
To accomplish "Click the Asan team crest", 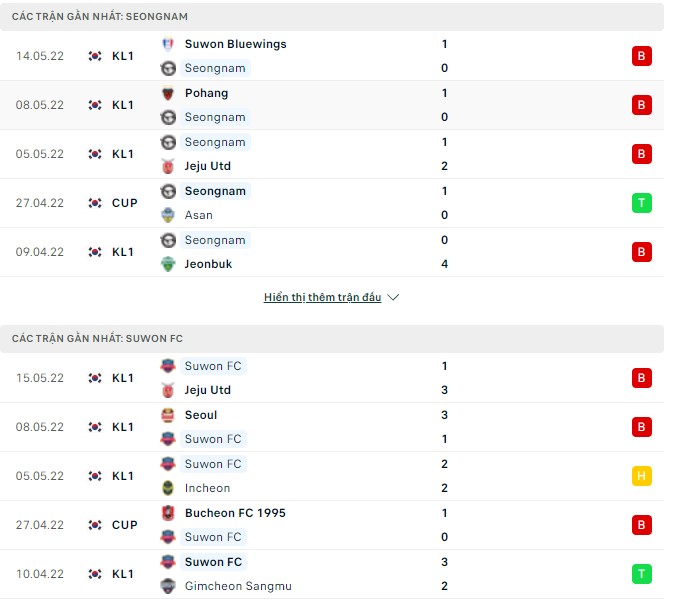I will pos(168,215).
